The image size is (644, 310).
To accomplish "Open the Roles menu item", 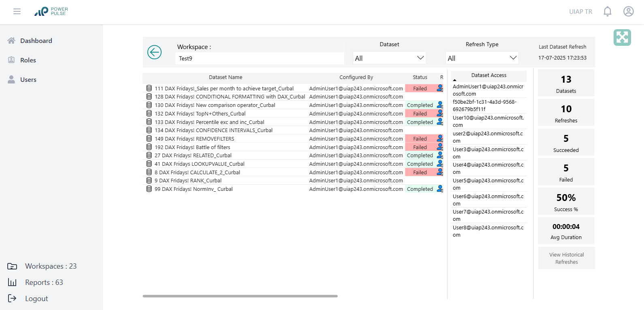I will pyautogui.click(x=28, y=60).
